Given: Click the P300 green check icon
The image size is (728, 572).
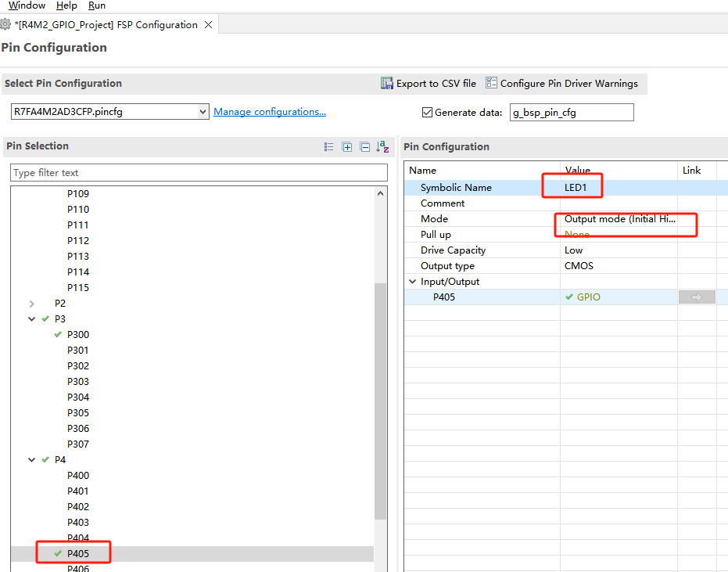Looking at the screenshot, I should (x=58, y=335).
